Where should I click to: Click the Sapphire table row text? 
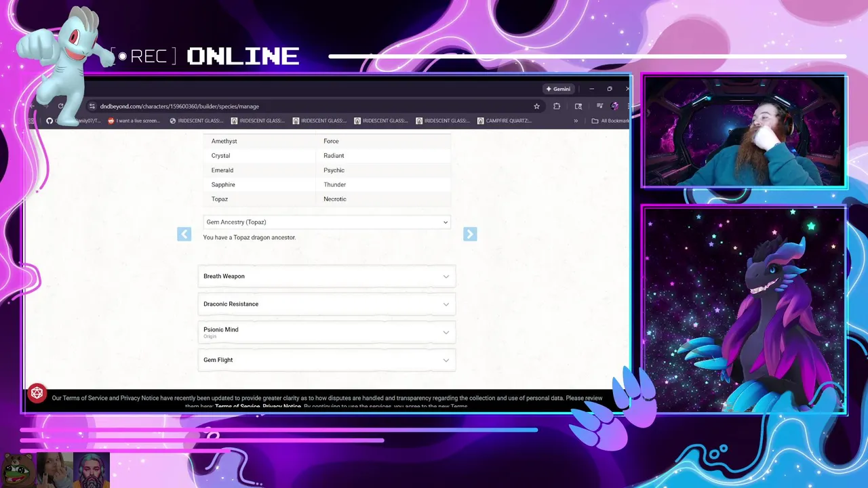[223, 185]
